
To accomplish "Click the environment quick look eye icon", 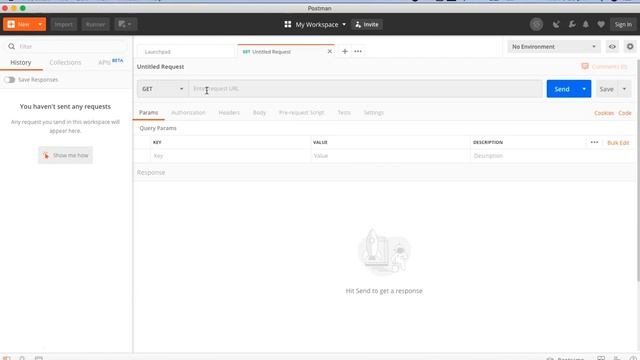I will 612,47.
